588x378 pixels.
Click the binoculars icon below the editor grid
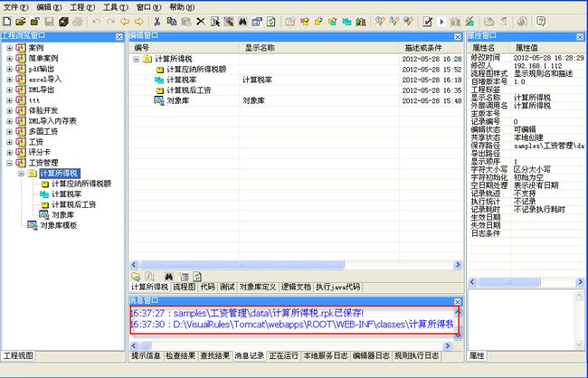tap(169, 277)
